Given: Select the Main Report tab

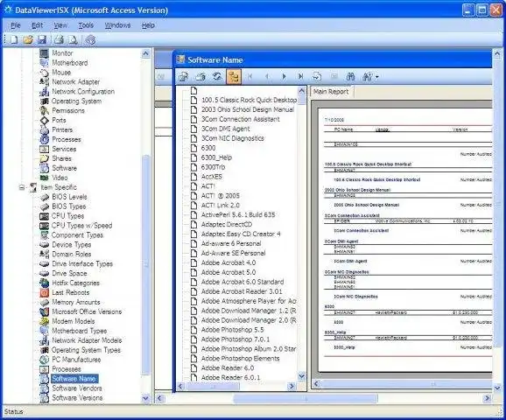Looking at the screenshot, I should (x=331, y=92).
